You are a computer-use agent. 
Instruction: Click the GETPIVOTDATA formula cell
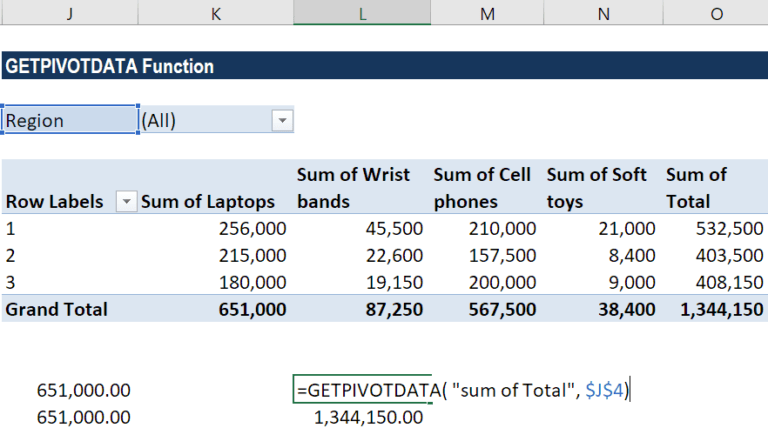tap(361, 390)
